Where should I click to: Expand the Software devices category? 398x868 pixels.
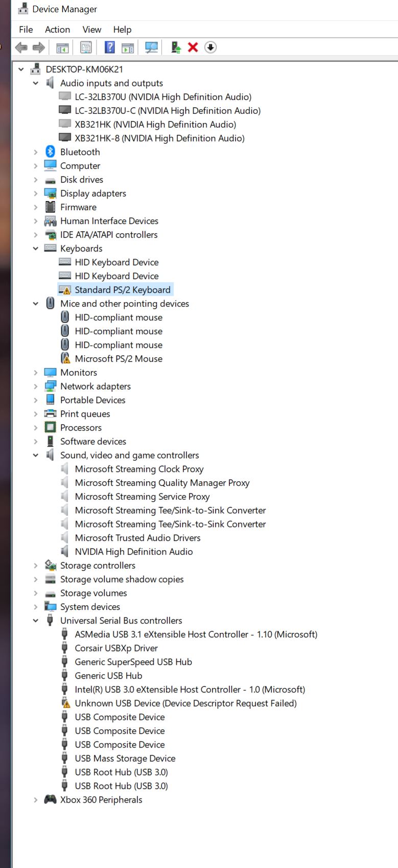coord(35,441)
